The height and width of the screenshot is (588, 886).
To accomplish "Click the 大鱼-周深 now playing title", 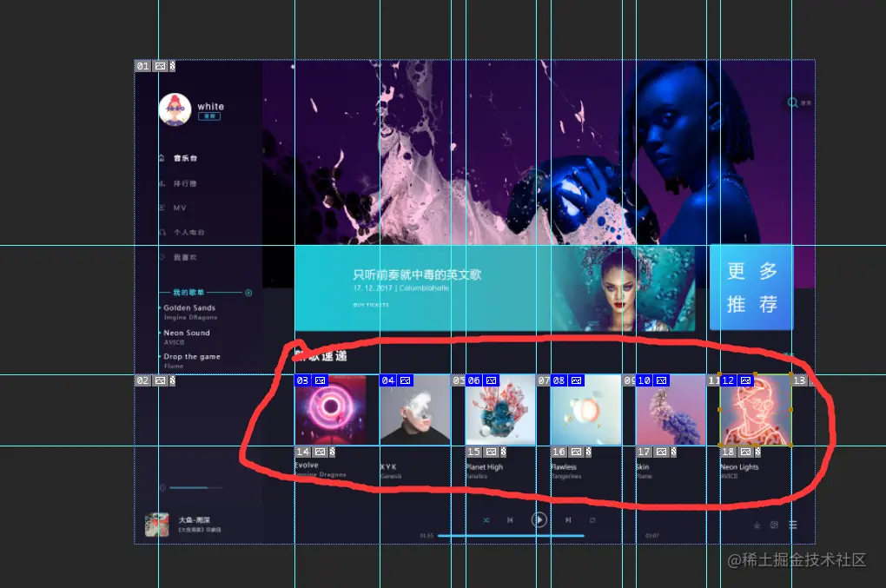I will [195, 519].
